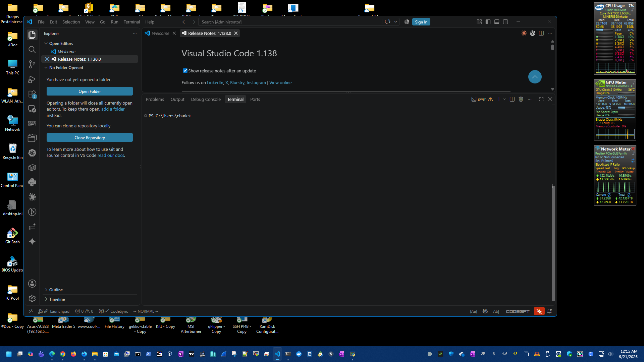The image size is (644, 362).
Task: Expand the Outline section
Action: (46, 290)
